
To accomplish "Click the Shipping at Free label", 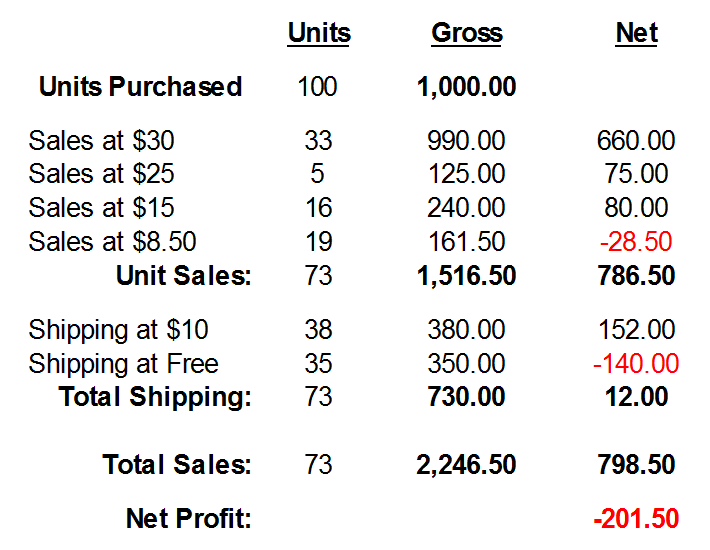I will (x=124, y=363).
